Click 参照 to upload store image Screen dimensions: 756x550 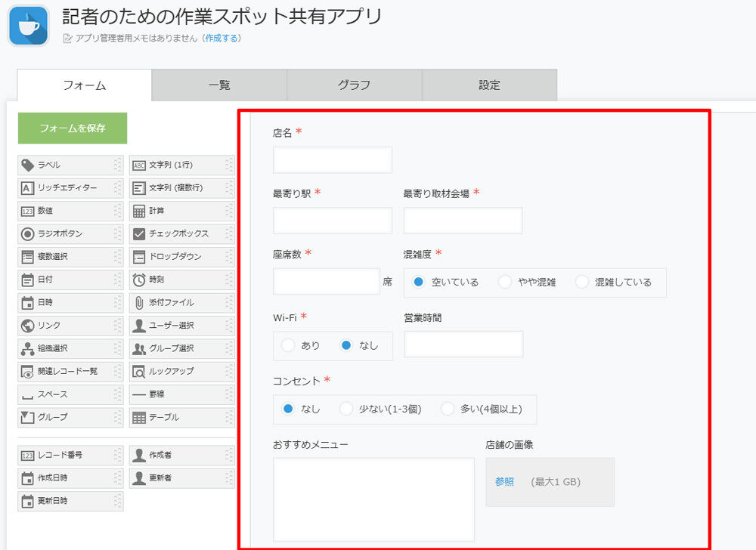(x=504, y=481)
